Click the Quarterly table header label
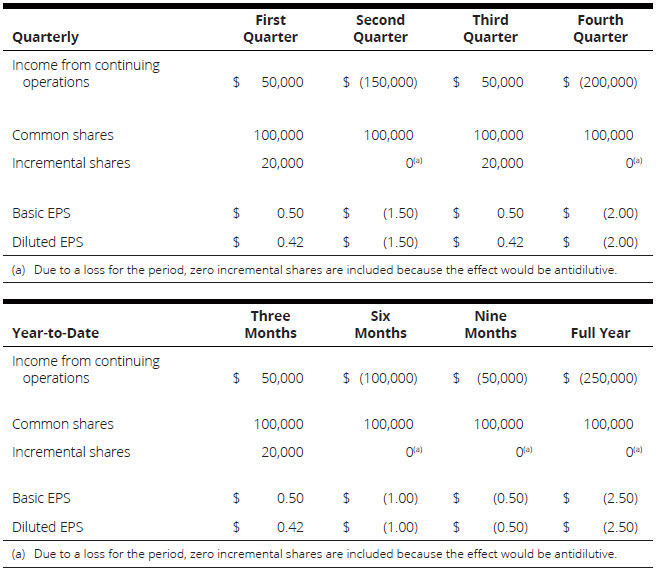 [45, 38]
